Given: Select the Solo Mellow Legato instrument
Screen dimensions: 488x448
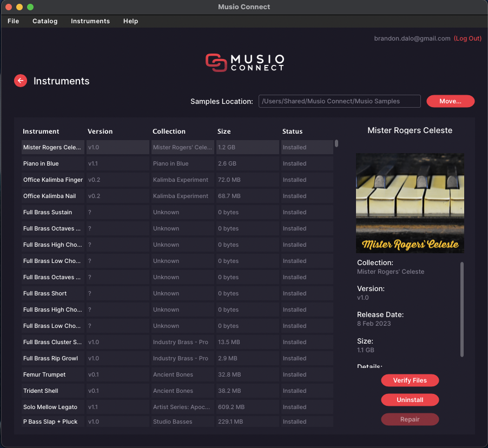Looking at the screenshot, I should tap(53, 407).
